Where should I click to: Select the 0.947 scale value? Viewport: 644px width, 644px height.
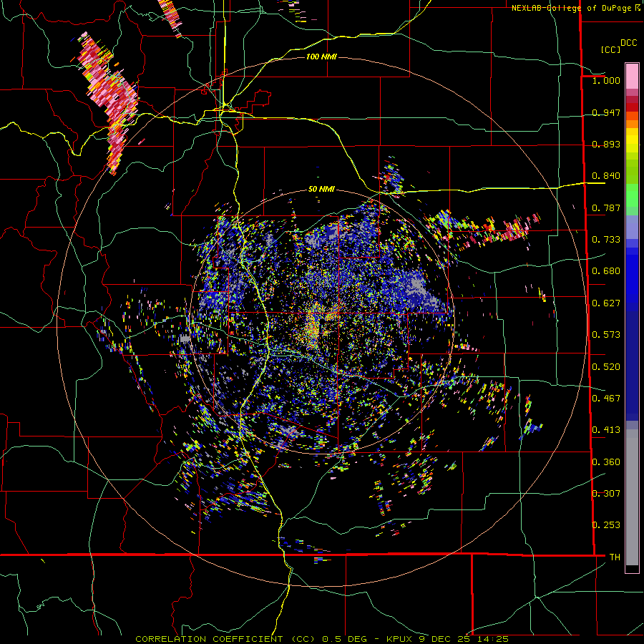tap(606, 112)
